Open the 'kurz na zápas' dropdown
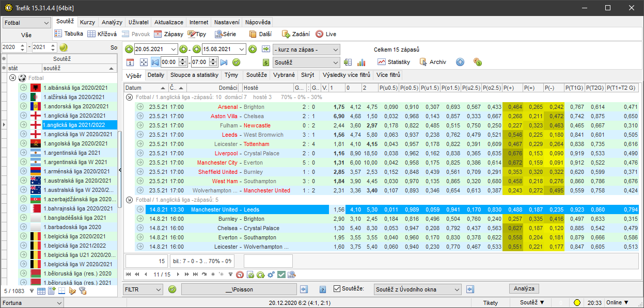The image size is (644, 308). 306,50
